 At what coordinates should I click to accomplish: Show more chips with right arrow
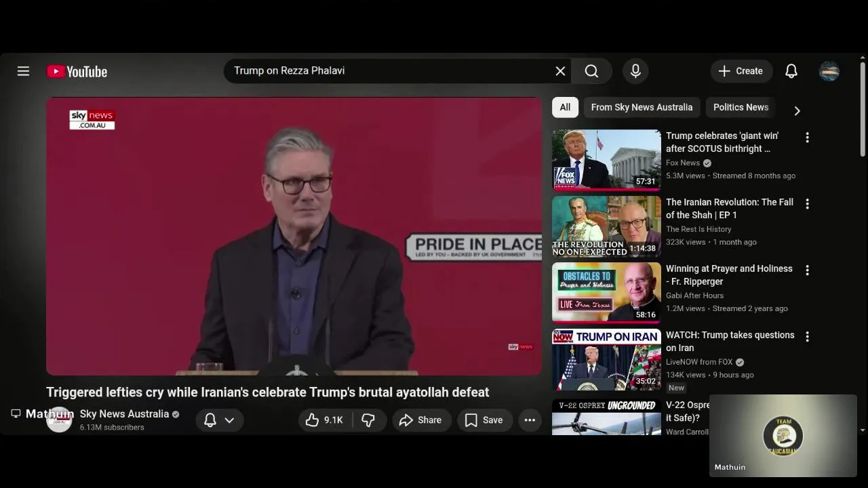point(797,110)
